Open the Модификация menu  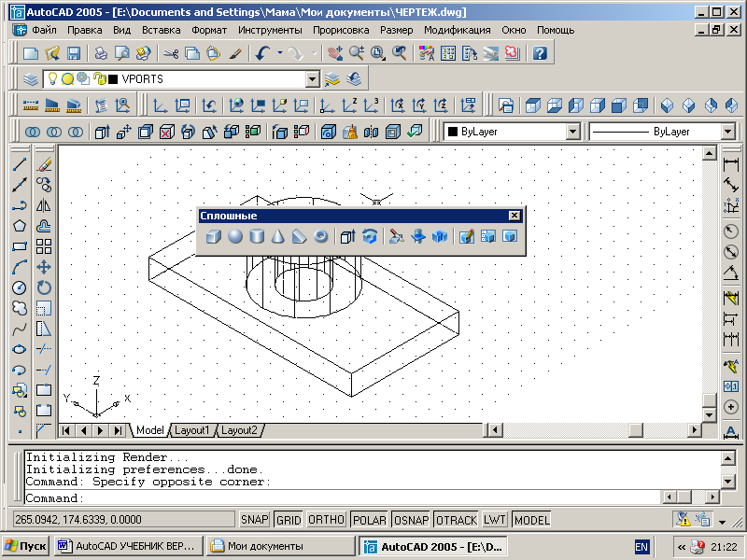[x=457, y=30]
